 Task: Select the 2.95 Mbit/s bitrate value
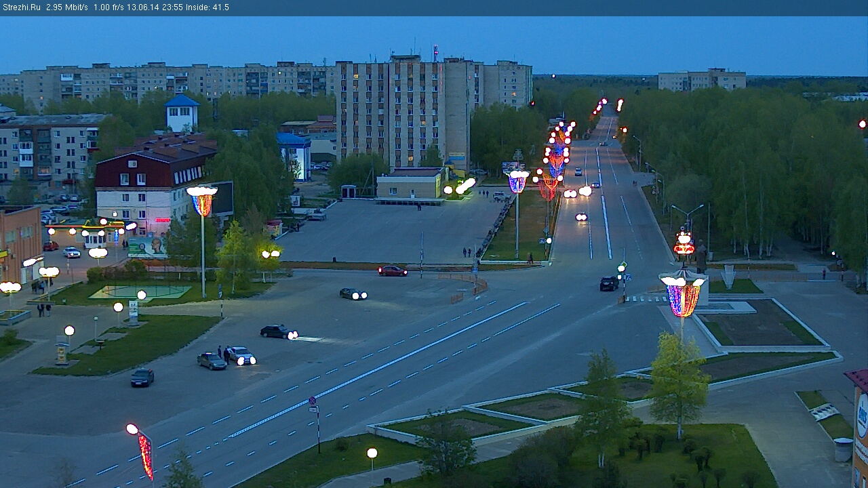pos(67,7)
